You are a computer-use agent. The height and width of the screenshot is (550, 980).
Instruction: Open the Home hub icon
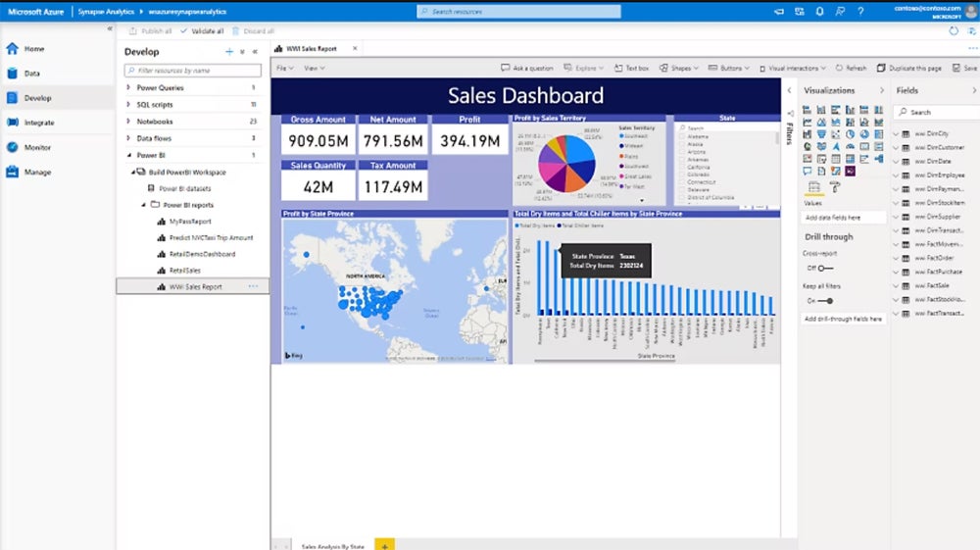[x=13, y=48]
